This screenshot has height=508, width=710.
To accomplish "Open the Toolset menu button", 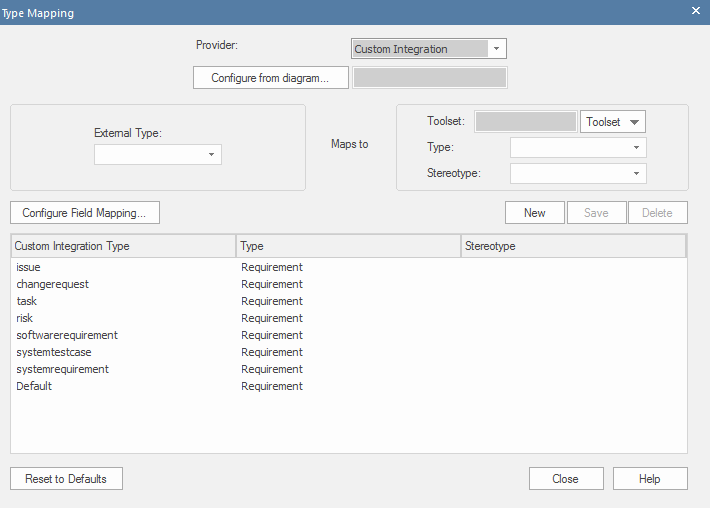I will click(613, 122).
